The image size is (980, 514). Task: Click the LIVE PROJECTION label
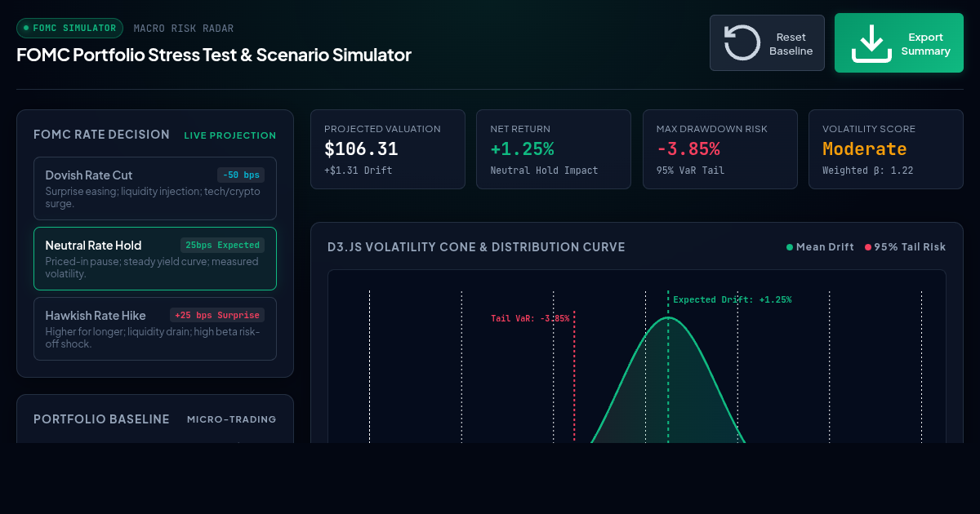(x=230, y=135)
